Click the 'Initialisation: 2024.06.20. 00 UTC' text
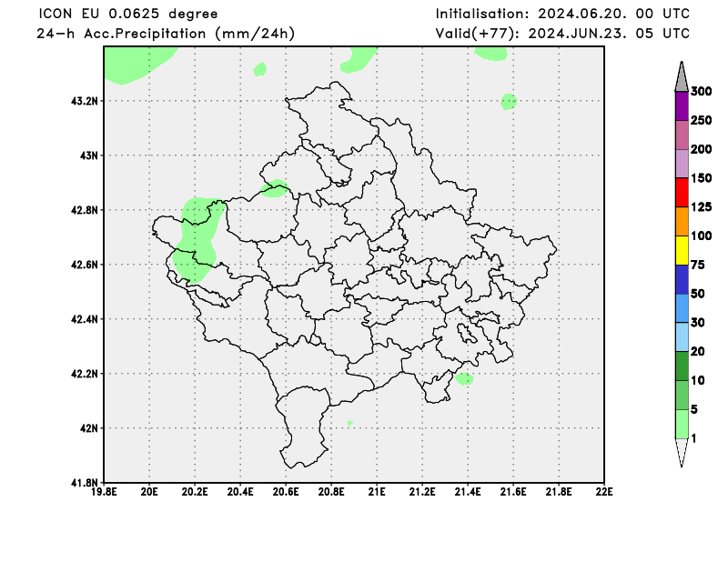Viewport: 728px width, 562px height. [x=562, y=14]
